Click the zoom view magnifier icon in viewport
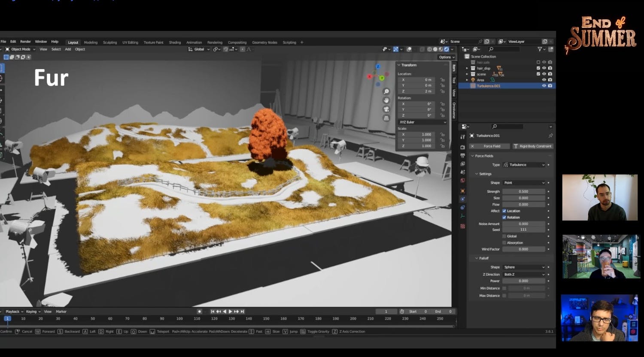 click(386, 91)
